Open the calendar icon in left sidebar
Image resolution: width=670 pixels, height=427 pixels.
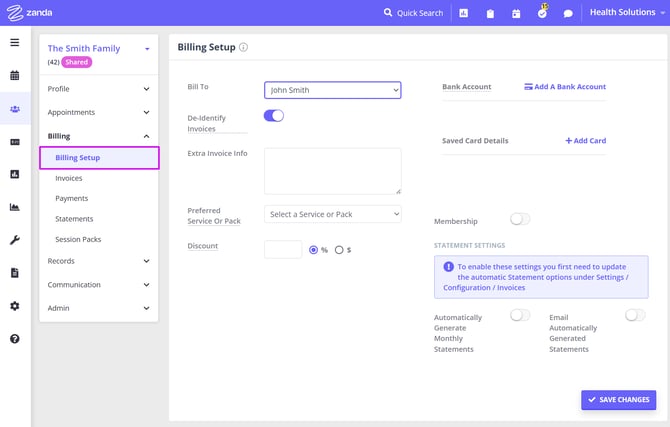coord(15,75)
